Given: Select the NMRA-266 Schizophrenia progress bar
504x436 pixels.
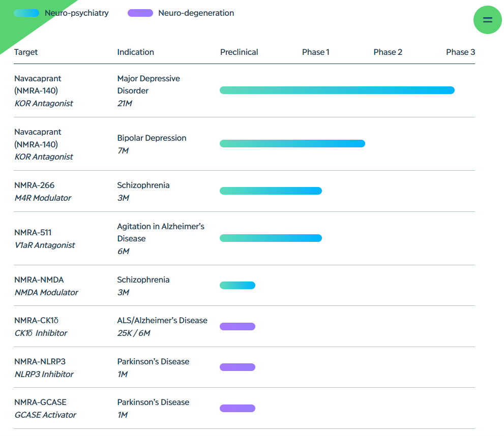Looking at the screenshot, I should [271, 191].
